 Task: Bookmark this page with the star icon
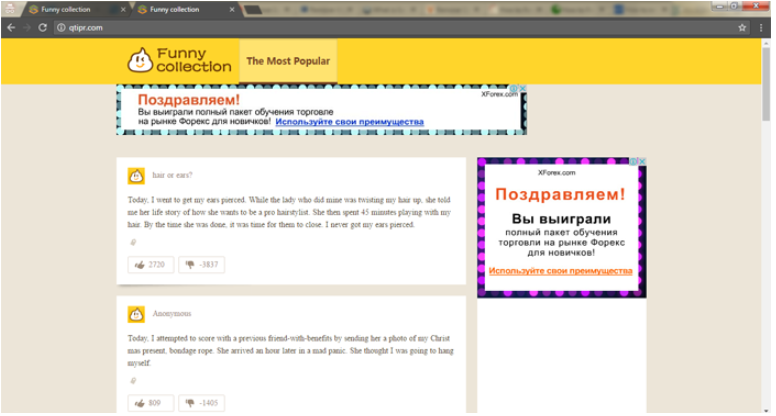tap(742, 28)
